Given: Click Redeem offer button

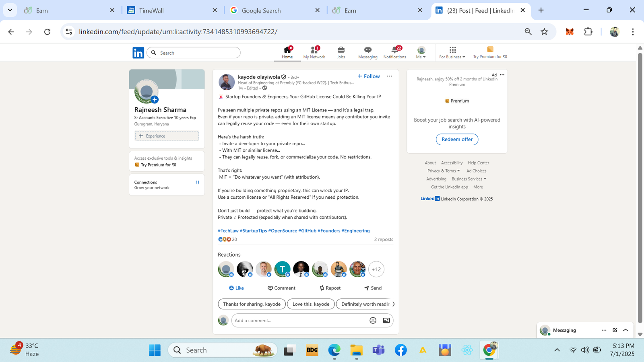Looking at the screenshot, I should (457, 139).
